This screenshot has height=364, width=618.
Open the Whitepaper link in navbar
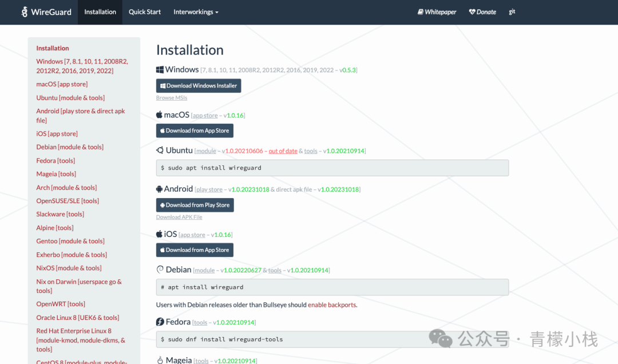437,12
